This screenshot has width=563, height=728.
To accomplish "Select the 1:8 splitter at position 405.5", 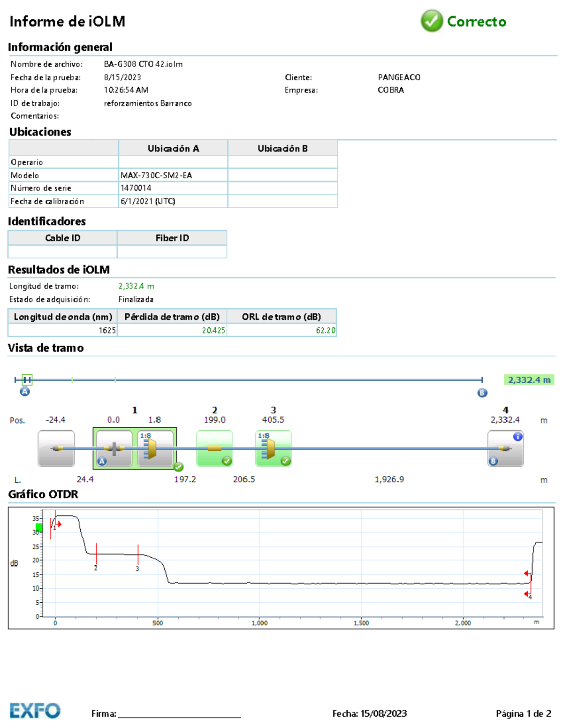I will [x=268, y=448].
